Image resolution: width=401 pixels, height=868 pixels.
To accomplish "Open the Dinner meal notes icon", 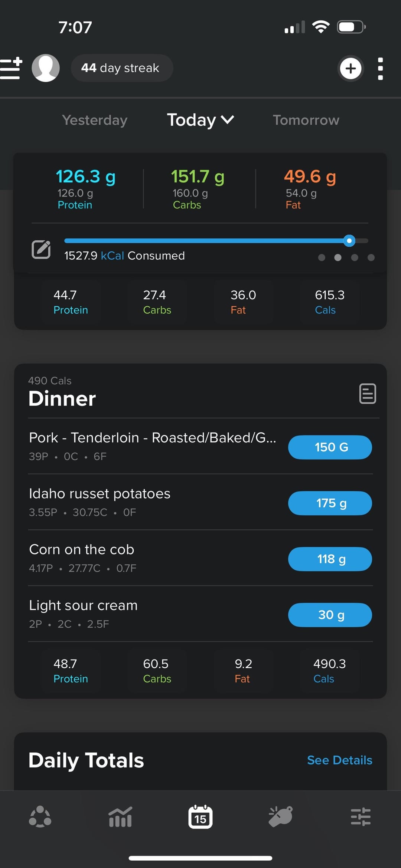I will coord(368,394).
